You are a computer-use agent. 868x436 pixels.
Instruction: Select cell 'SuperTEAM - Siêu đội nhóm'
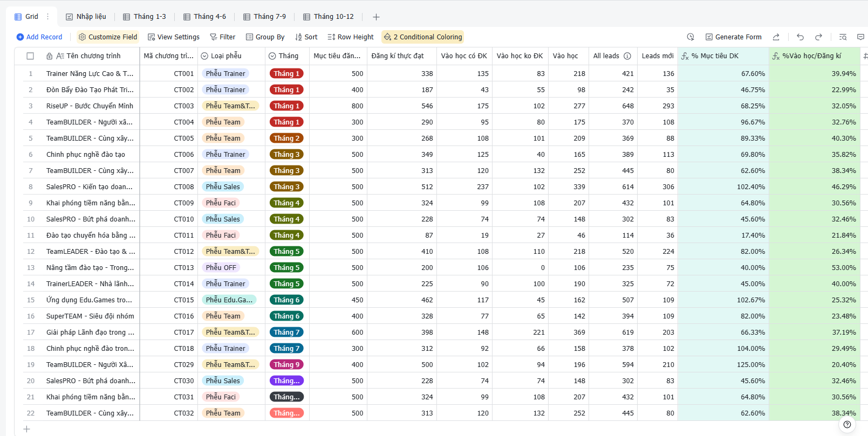[x=90, y=316]
